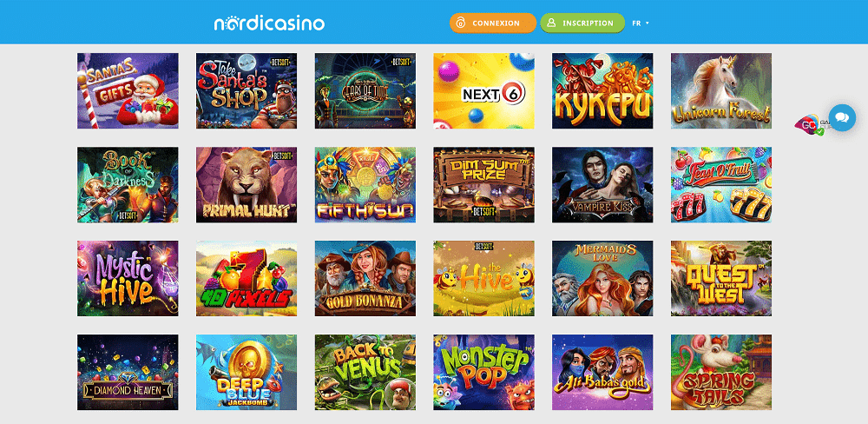This screenshot has width=868, height=424.
Task: Click the nordicasino logo
Action: [269, 23]
